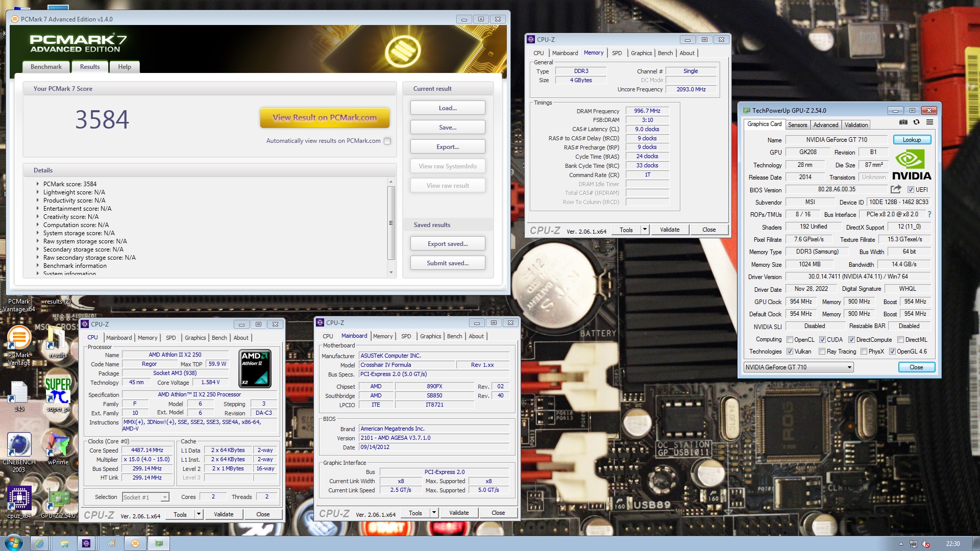
Task: Open results folder beside PCMark Vantage shortcut
Action: 57,342
